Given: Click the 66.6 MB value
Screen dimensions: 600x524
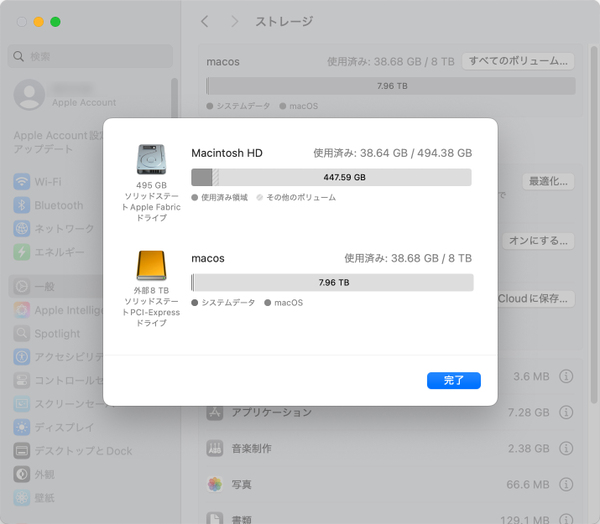Looking at the screenshot, I should click(528, 485).
